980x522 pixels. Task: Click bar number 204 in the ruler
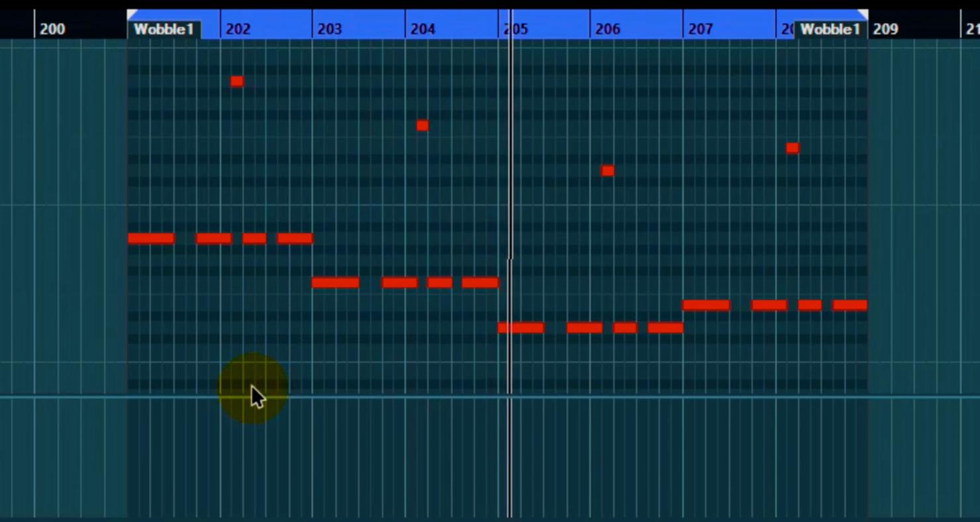pos(422,29)
